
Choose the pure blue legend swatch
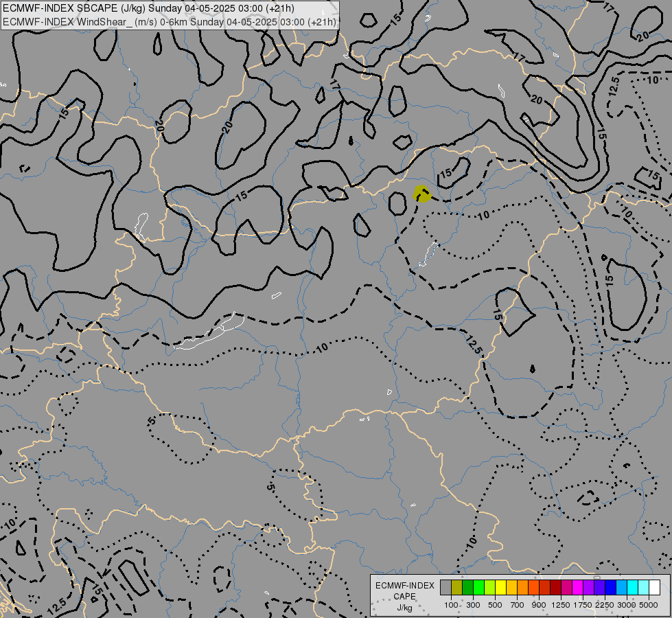(611, 587)
